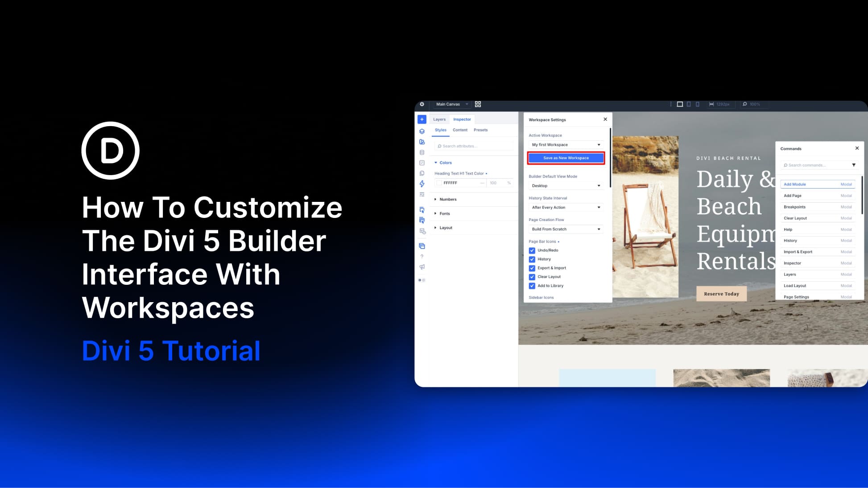Screen dimensions: 868x488
Task: Switch to the Layers tab
Action: pyautogui.click(x=439, y=119)
